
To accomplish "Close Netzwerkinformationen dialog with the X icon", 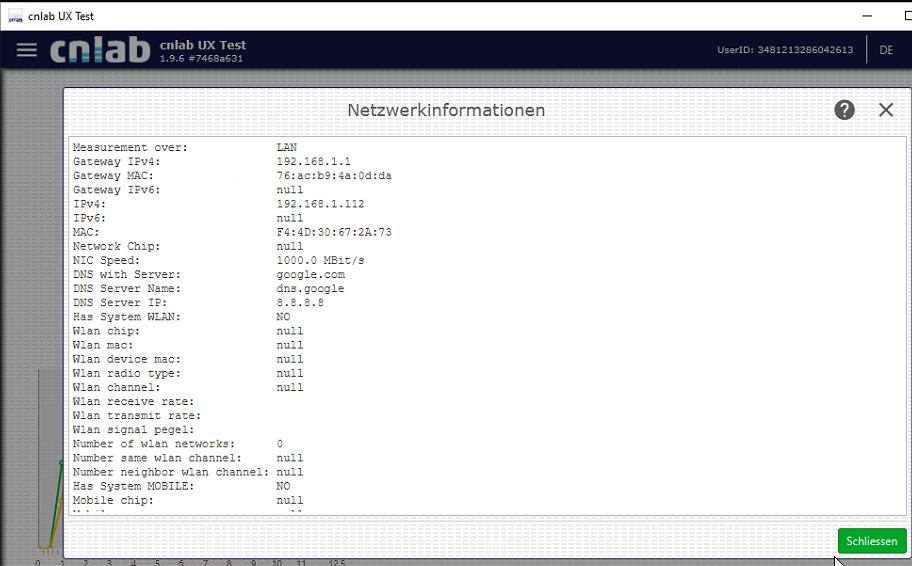I will [886, 110].
